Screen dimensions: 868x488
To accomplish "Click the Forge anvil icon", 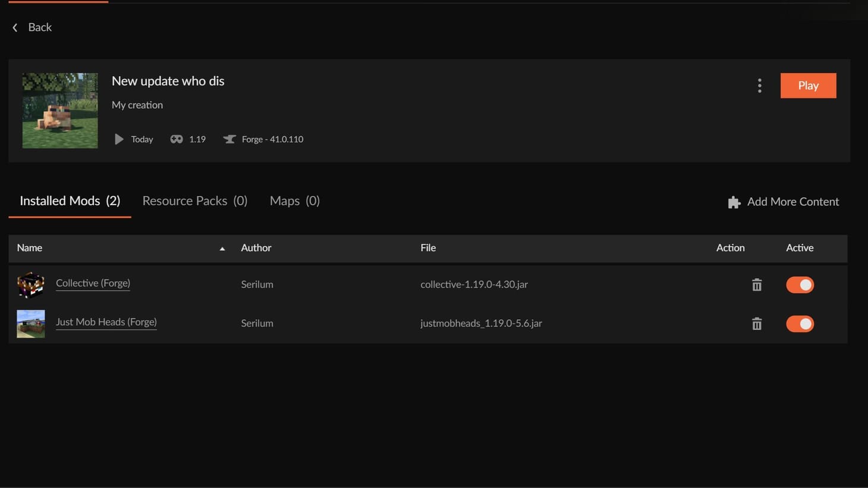I will [229, 139].
